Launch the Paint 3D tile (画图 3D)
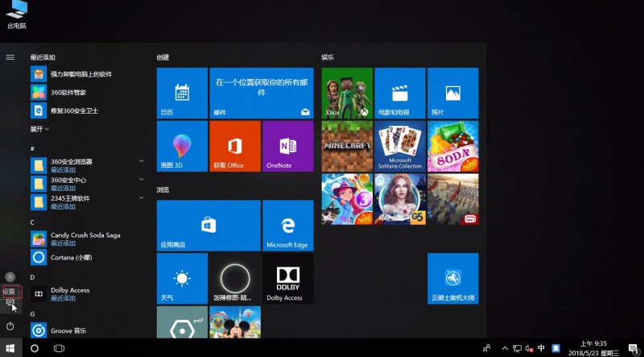Image resolution: width=644 pixels, height=357 pixels. tap(182, 146)
